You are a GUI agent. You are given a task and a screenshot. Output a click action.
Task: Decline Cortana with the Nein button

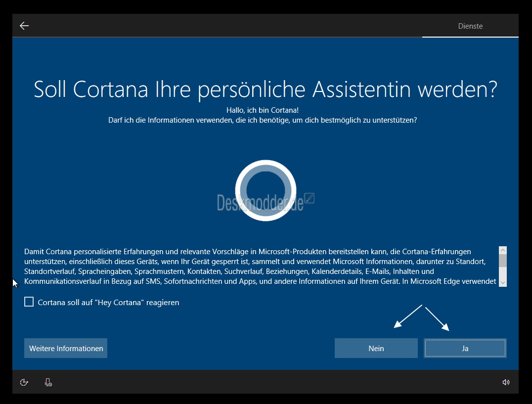[x=376, y=348]
